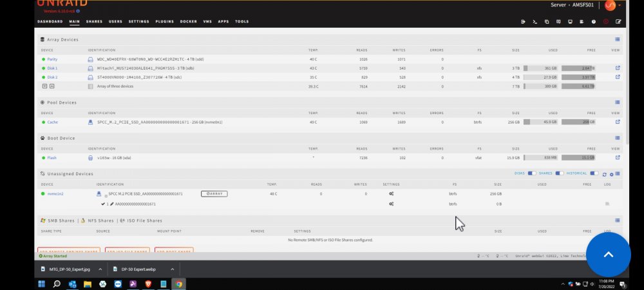Click the ARRAY button for nvme1n2
Screen dimensions: 644x290
pyautogui.click(x=214, y=194)
